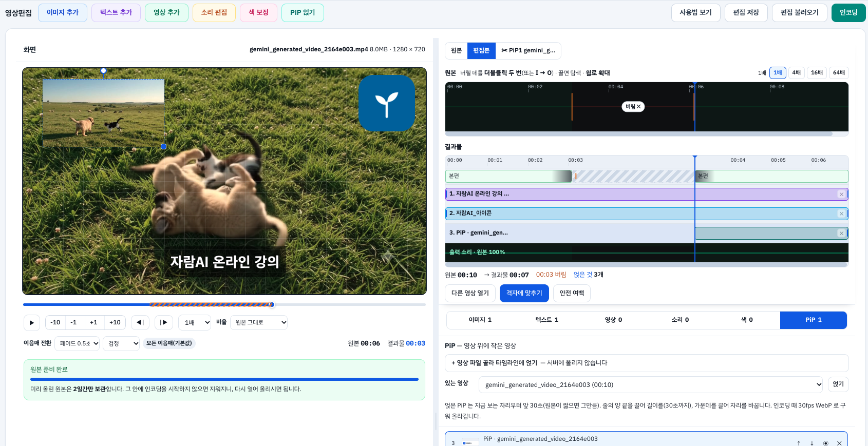Screen dimensions: 868x446
Task: Open transition 페이드 0.5초 dropdown
Action: pos(77,343)
